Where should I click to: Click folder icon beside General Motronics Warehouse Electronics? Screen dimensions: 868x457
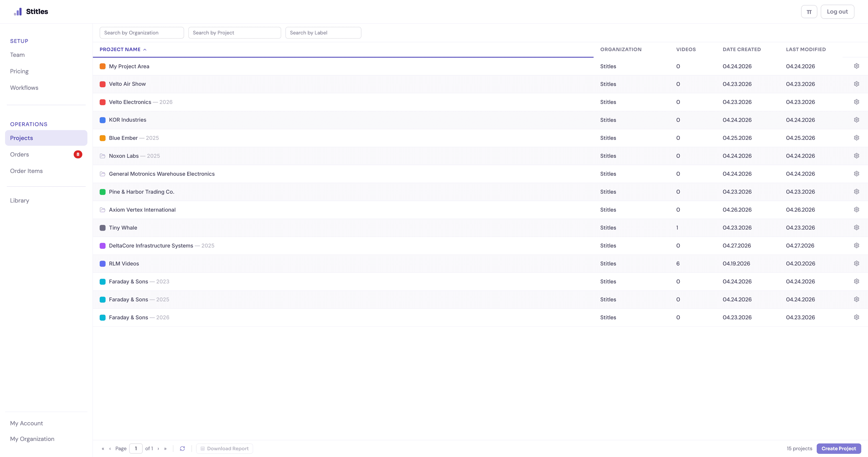[x=102, y=174]
